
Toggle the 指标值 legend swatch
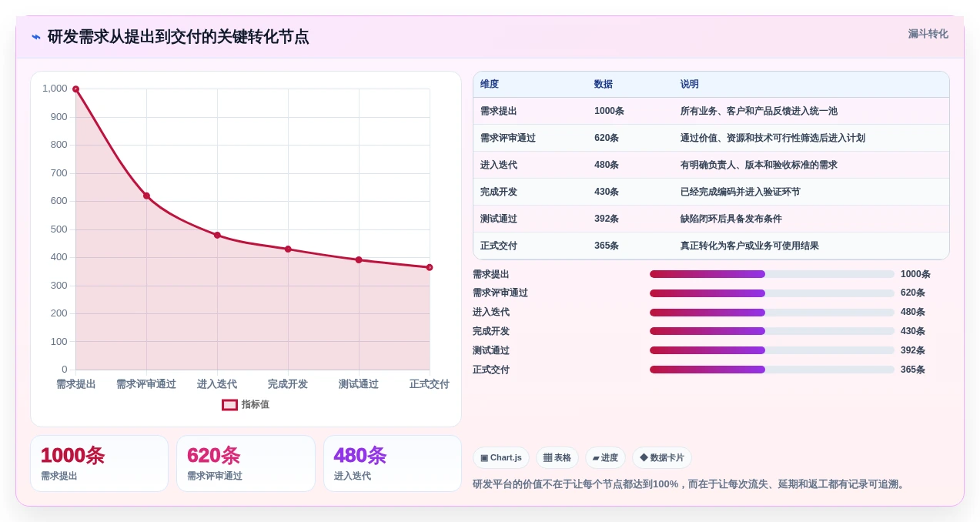[x=229, y=404]
